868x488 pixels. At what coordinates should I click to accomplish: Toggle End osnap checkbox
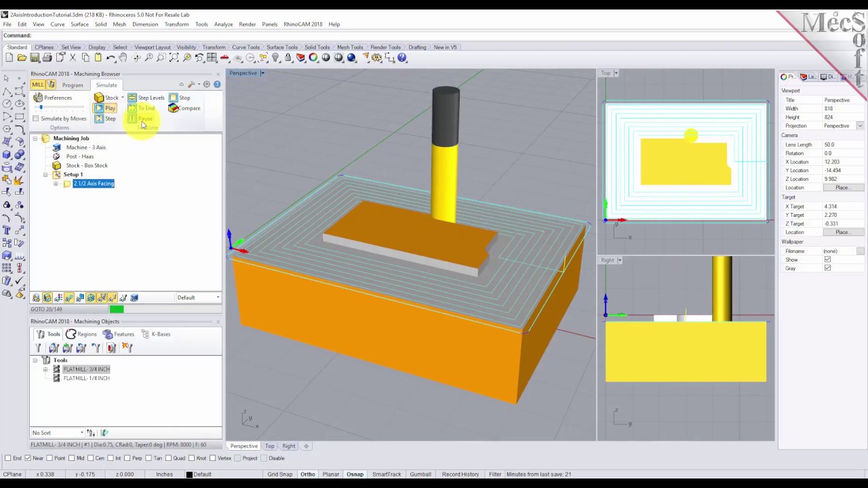(7, 458)
